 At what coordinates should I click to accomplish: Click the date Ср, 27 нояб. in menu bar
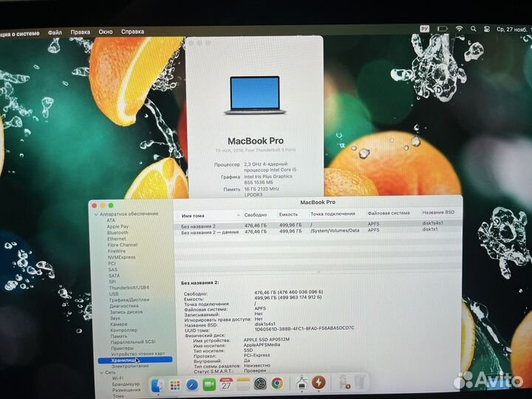(512, 30)
